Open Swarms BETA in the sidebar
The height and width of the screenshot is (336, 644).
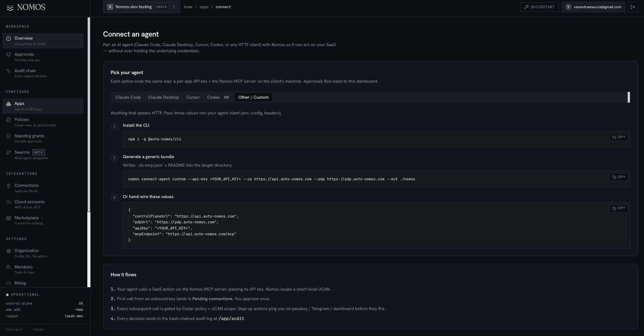click(x=43, y=155)
